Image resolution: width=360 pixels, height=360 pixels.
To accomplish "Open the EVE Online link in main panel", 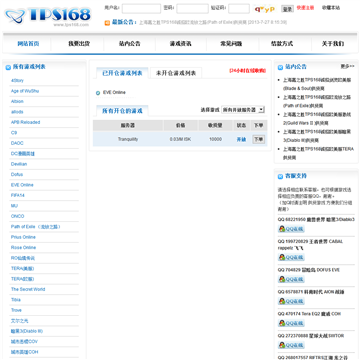I will 114,92.
